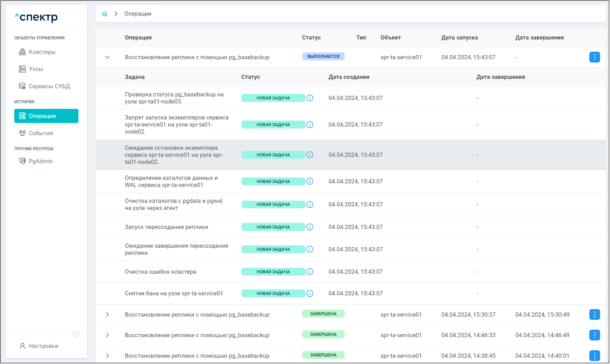The width and height of the screenshot is (610, 364).
Task: Open PgAdmin resource link
Action: pos(40,161)
